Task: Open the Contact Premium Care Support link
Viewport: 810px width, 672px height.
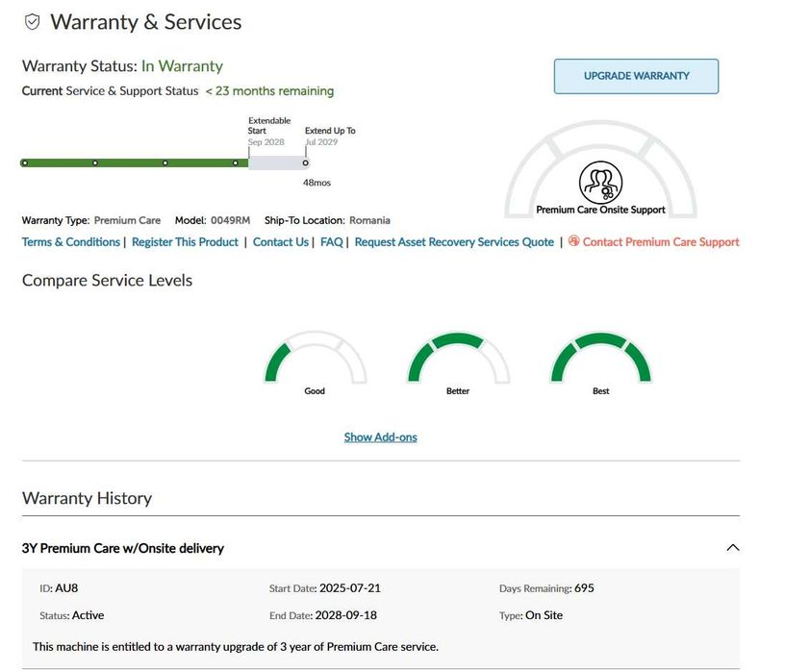Action: pos(661,242)
